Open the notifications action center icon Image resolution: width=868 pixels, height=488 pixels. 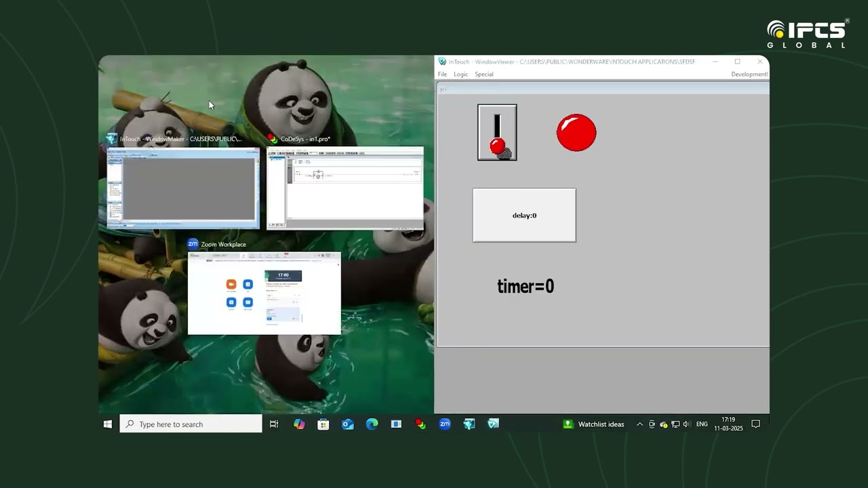point(756,424)
